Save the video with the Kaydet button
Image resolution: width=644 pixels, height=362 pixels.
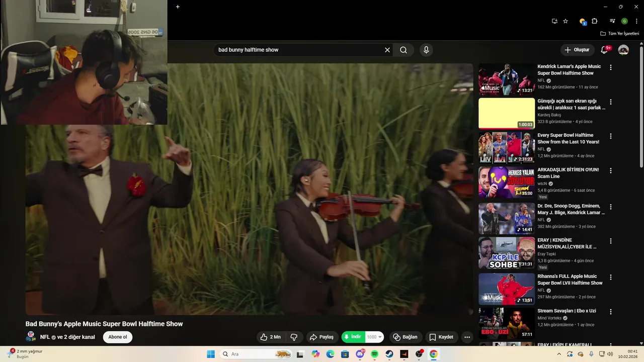(x=441, y=337)
